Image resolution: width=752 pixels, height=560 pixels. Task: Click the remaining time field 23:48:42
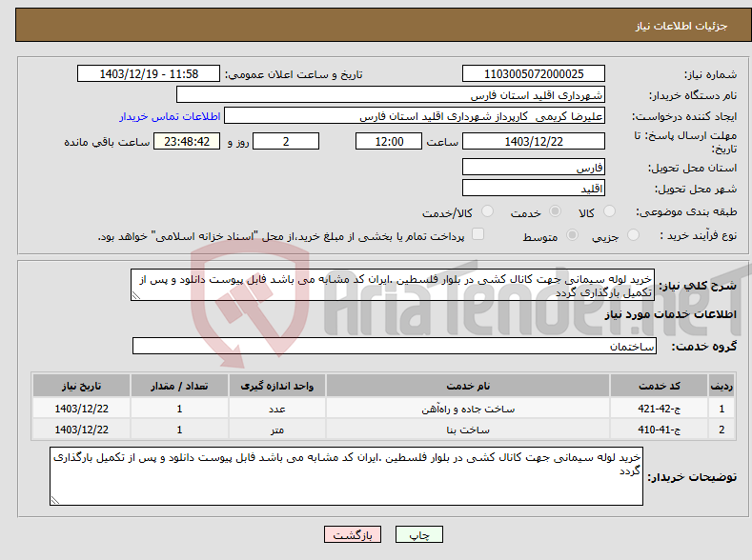pyautogui.click(x=187, y=141)
